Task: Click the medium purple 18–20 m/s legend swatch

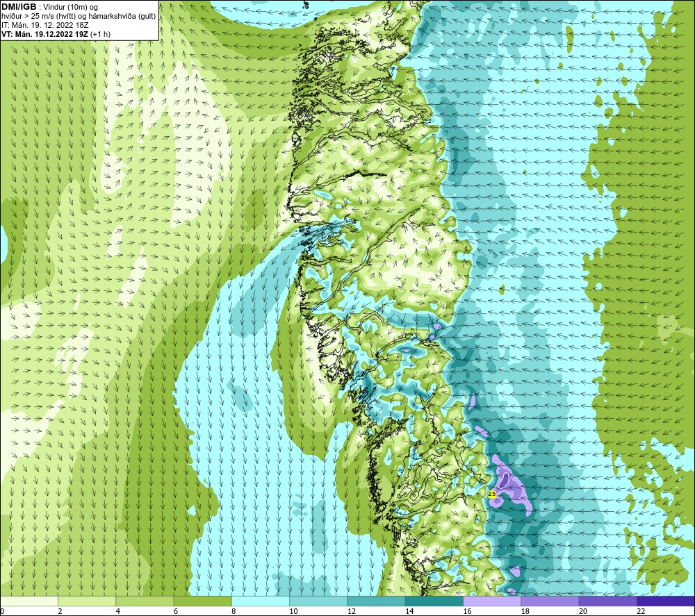Action: [x=550, y=601]
